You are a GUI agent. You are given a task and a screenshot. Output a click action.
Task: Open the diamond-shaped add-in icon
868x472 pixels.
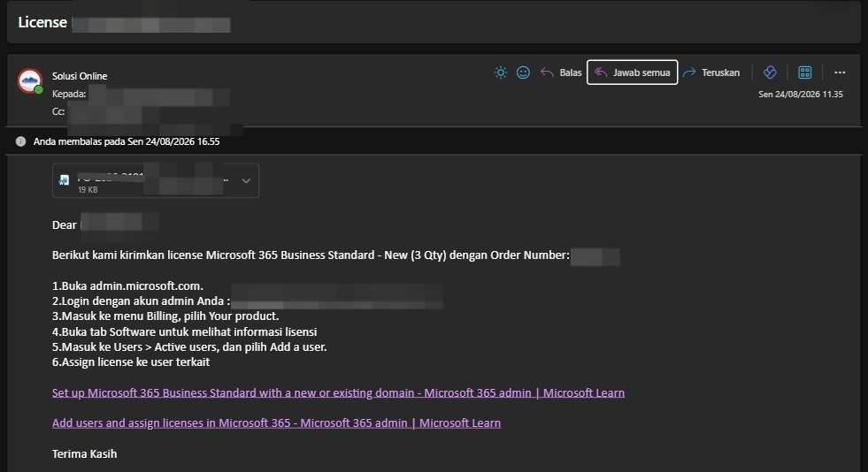point(770,72)
